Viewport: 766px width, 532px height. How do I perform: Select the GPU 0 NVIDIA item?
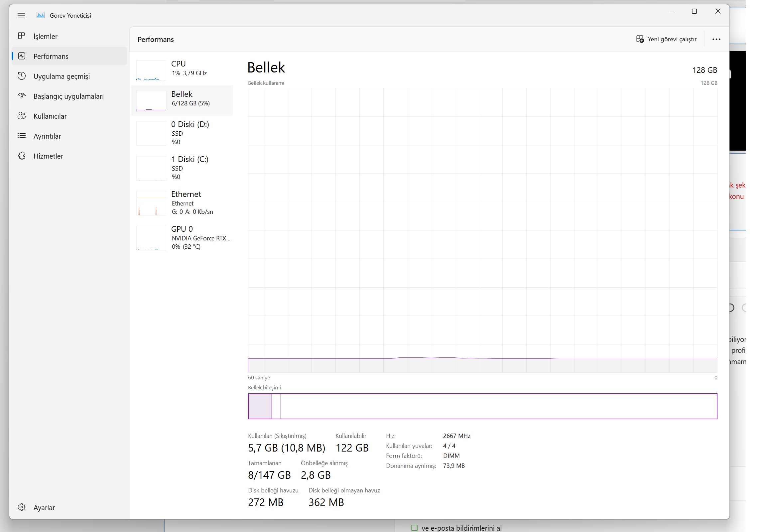tap(182, 237)
